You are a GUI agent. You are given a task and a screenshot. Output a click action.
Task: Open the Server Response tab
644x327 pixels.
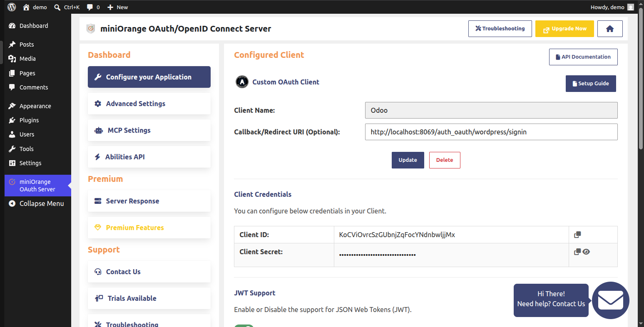pos(149,201)
